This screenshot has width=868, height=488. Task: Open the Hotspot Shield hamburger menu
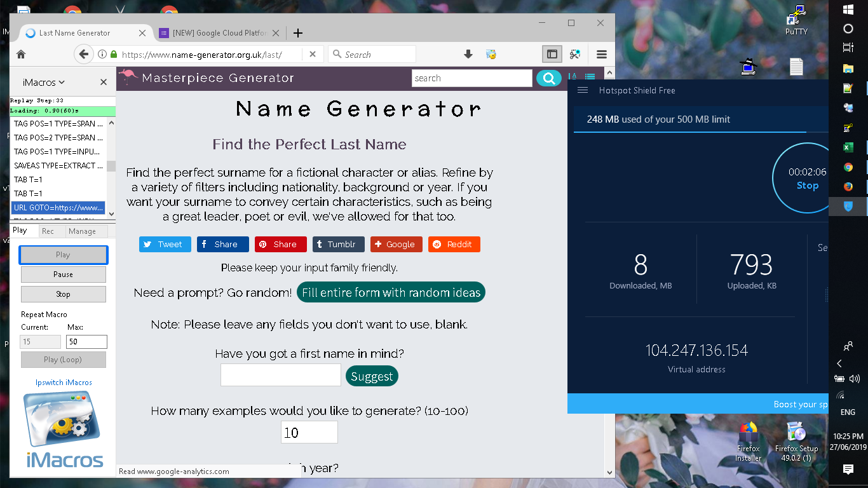point(583,90)
